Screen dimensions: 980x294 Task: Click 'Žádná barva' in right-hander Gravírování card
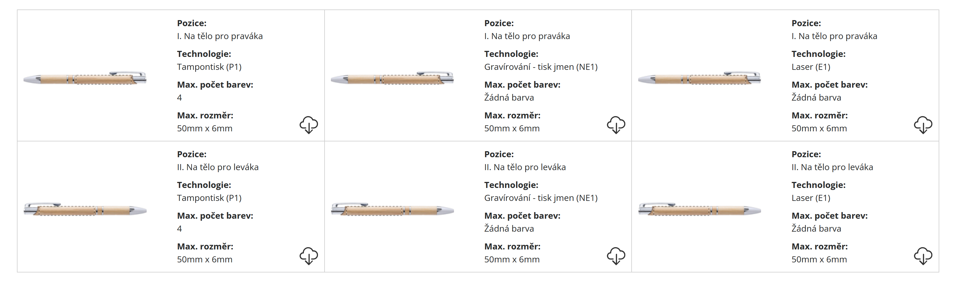(x=509, y=98)
